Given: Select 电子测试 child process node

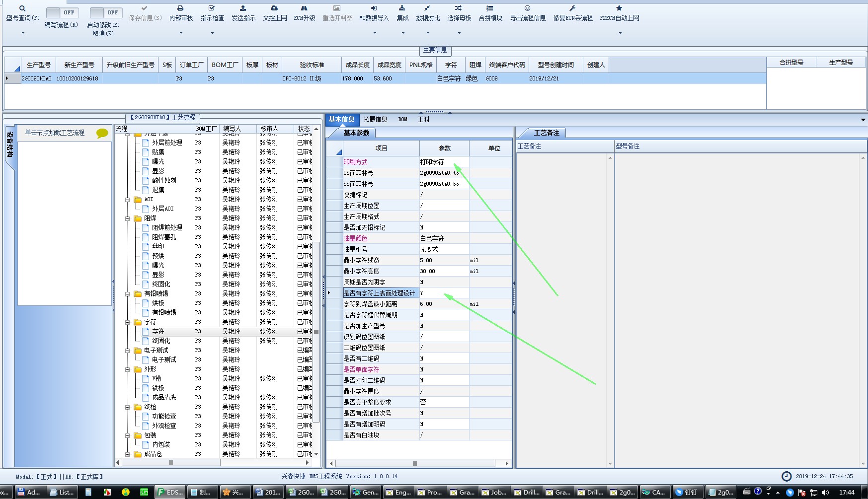Looking at the screenshot, I should click(164, 359).
